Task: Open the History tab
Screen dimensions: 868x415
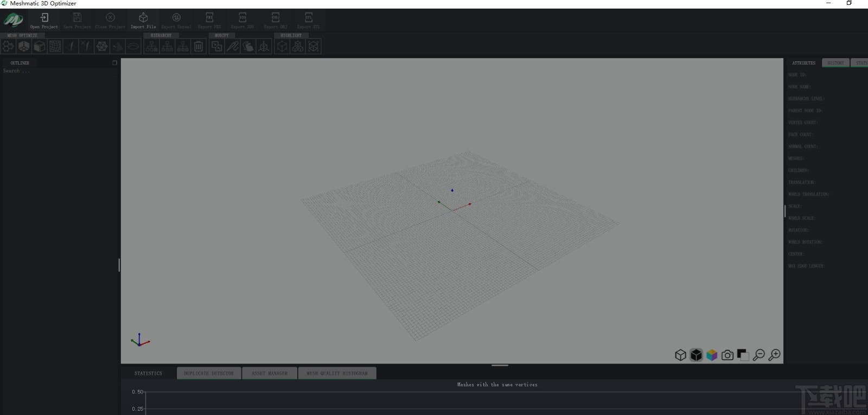Action: point(835,63)
